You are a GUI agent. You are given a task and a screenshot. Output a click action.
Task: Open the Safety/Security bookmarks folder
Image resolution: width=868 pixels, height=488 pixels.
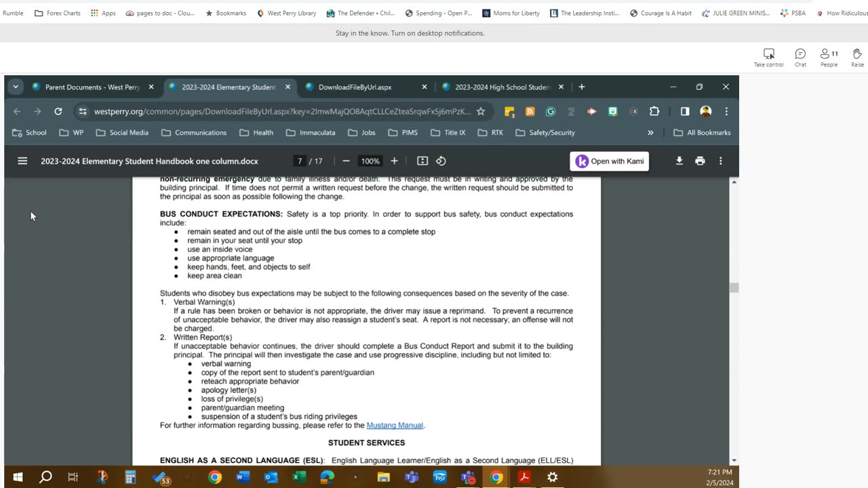(545, 133)
